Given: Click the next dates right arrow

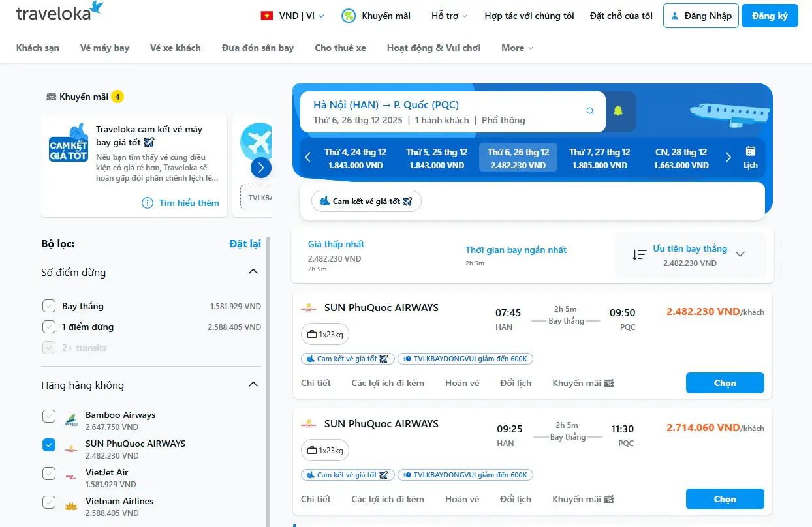Looking at the screenshot, I should pyautogui.click(x=728, y=158).
